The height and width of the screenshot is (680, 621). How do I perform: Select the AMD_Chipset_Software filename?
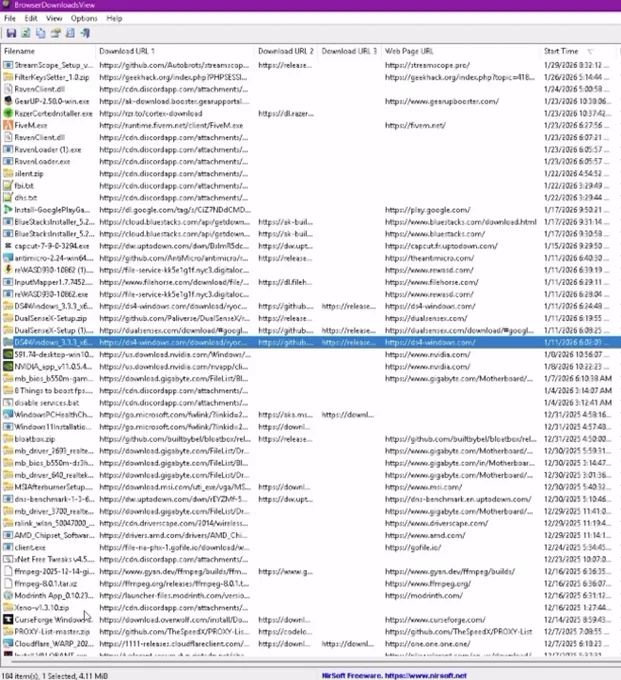[54, 535]
